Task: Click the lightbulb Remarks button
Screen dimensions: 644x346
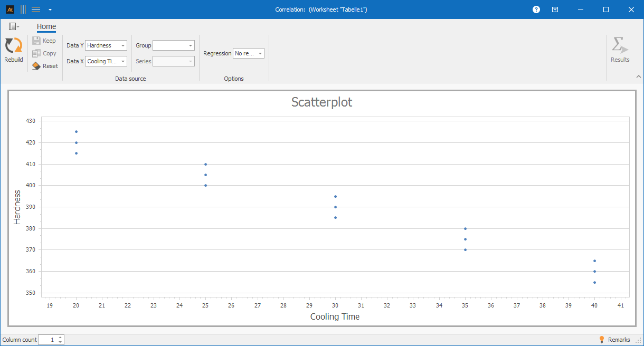Action: click(614, 340)
